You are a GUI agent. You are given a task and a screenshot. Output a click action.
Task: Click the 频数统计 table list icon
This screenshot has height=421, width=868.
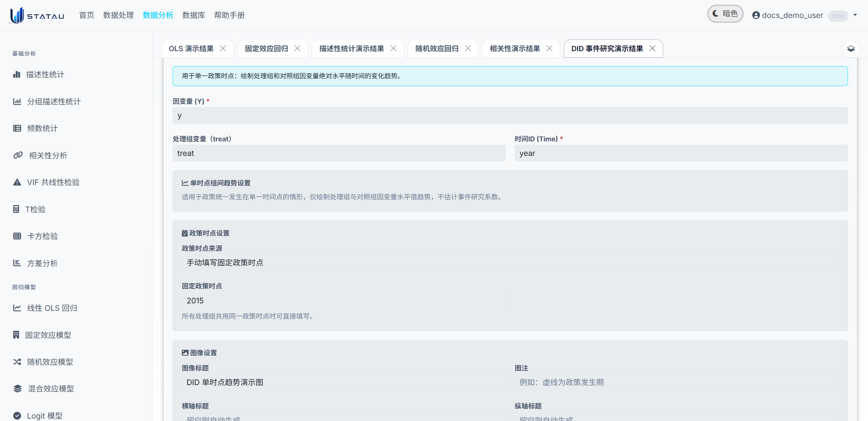(x=17, y=128)
